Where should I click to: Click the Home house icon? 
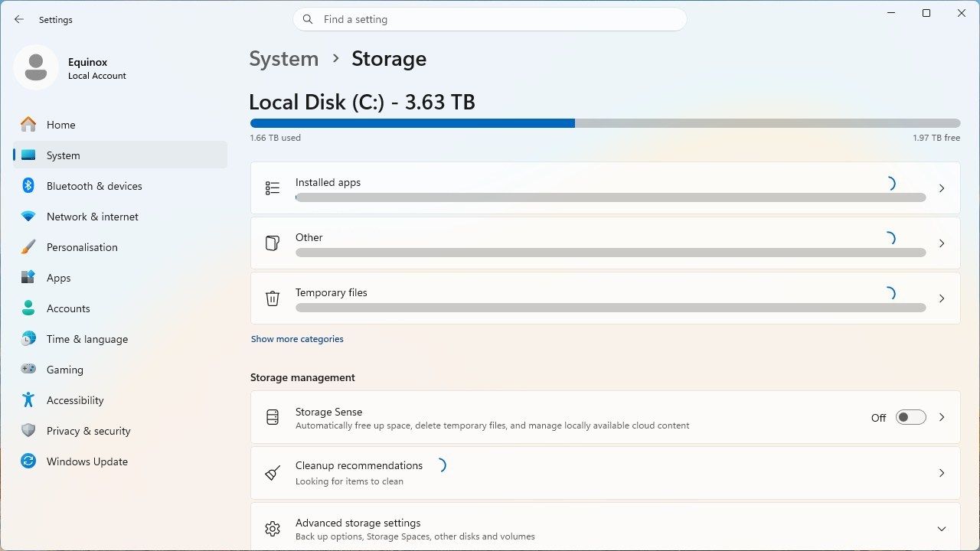tap(28, 125)
